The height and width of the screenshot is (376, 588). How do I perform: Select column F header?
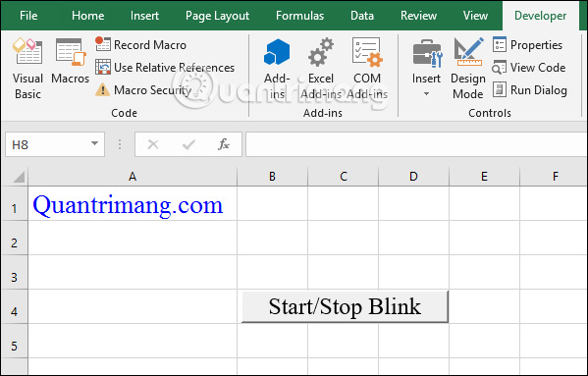(x=555, y=177)
